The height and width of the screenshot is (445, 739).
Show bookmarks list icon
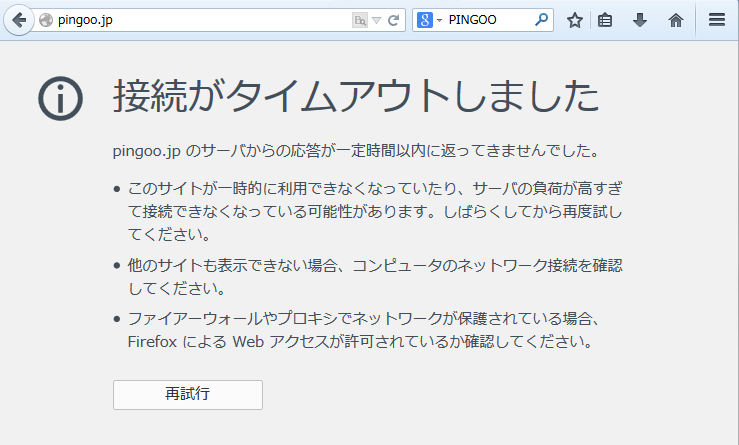point(605,20)
